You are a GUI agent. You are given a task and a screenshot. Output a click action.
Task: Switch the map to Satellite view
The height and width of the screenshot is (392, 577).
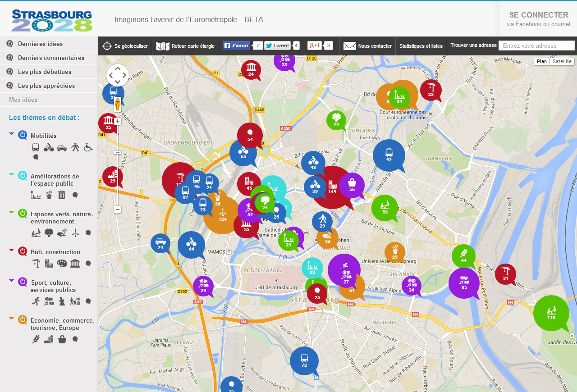coord(562,62)
